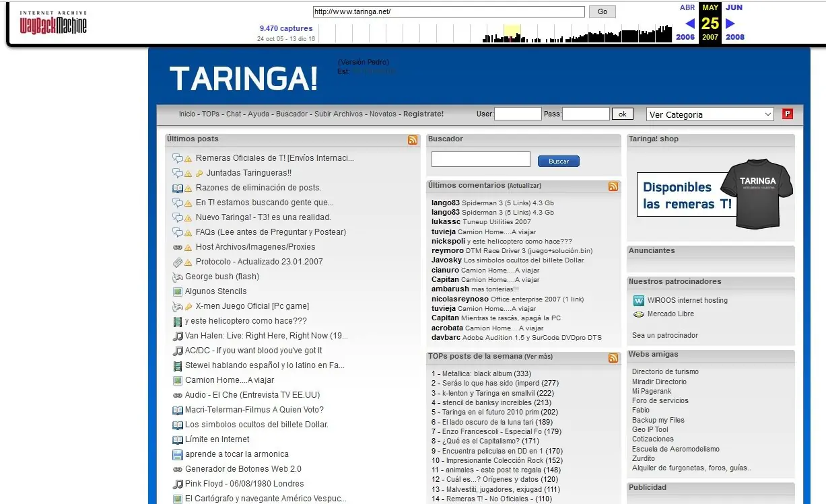Open Ayuda in the navigation bar
Image resolution: width=826 pixels, height=504 pixels.
pos(259,114)
